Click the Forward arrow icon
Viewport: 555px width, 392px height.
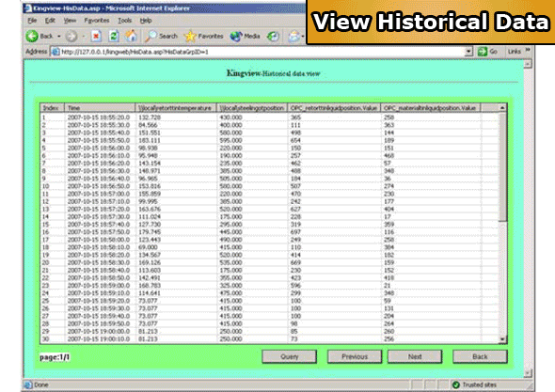click(x=71, y=36)
